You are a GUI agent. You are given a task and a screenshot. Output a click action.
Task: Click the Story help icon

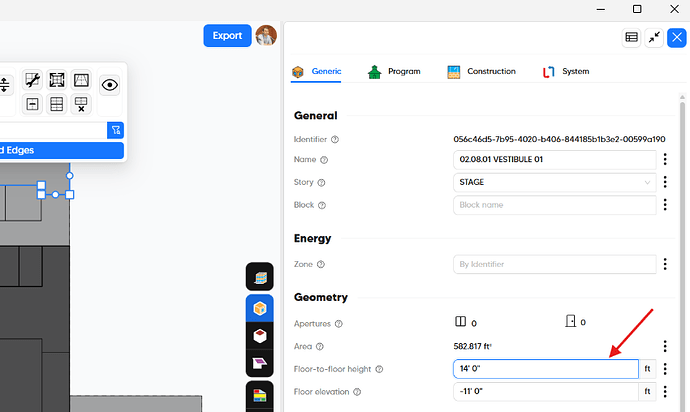[x=321, y=183]
